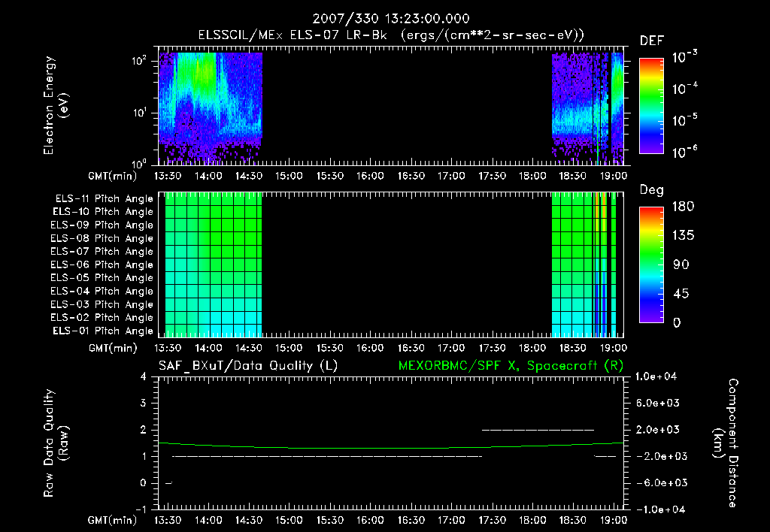Image resolution: width=770 pixels, height=532 pixels.
Task: Click the 1.0e+04 right axis value
Action: (x=656, y=376)
